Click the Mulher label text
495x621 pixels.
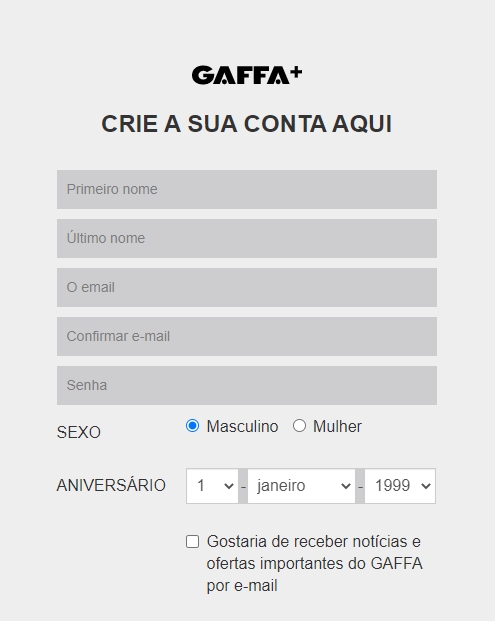coord(337,427)
